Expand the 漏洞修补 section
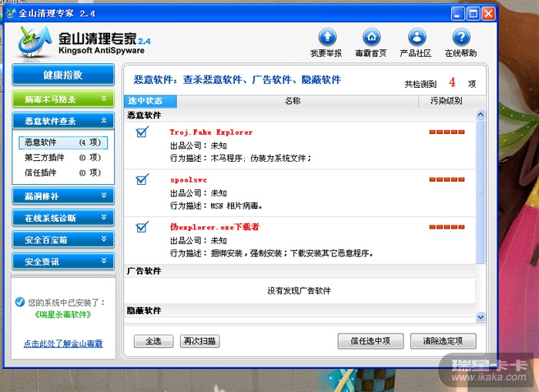539x392 pixels. coord(63,196)
